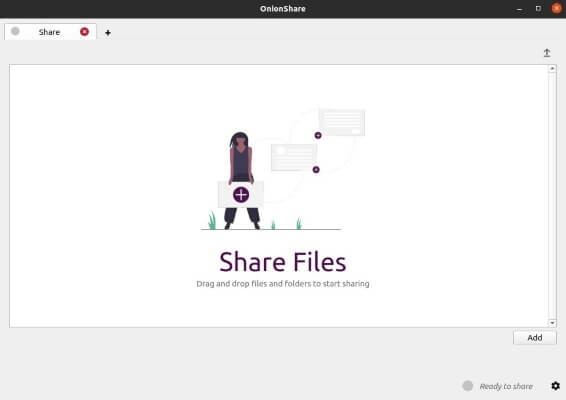Minimize the OnionShare window
Image resolution: width=566 pixels, height=400 pixels.
tap(519, 9)
